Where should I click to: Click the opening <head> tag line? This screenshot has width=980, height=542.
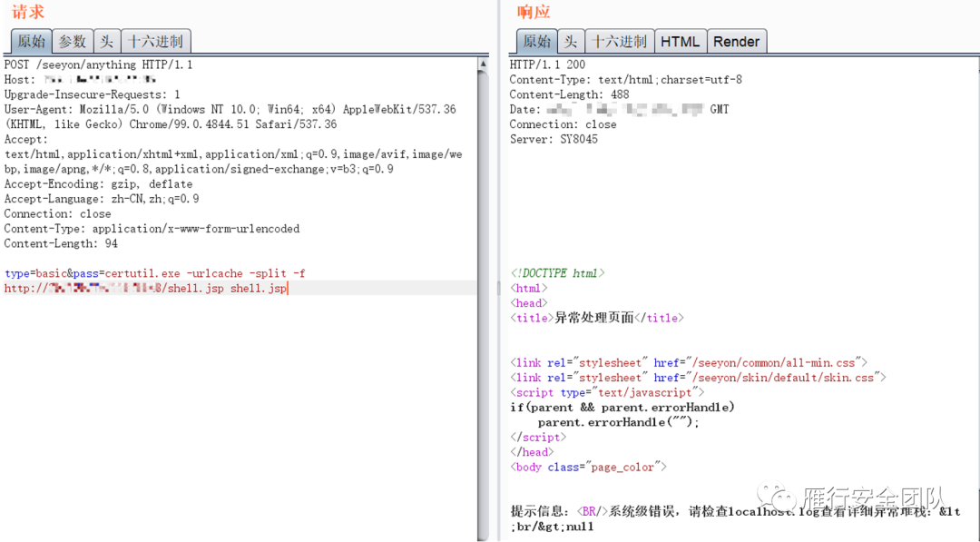point(529,303)
